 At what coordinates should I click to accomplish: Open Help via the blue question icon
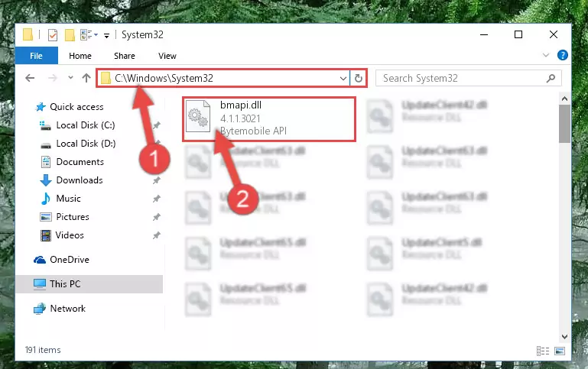(x=562, y=56)
